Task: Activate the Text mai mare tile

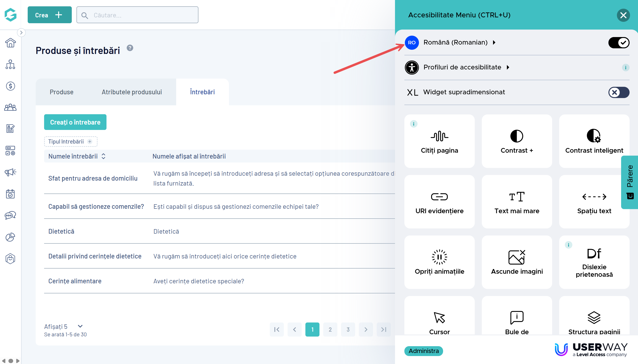Action: pos(516,201)
